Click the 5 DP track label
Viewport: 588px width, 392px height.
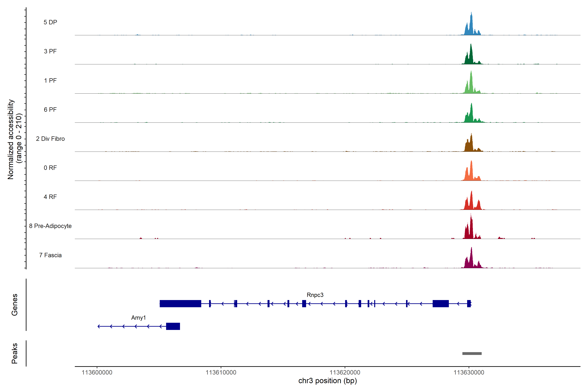pos(50,22)
